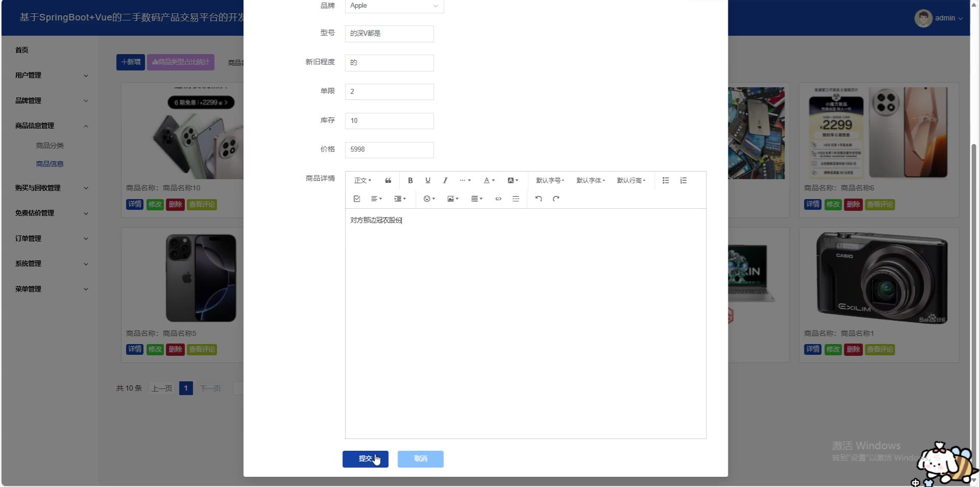Click the 新增 add button behind dialog
Image resolution: width=980 pixels, height=487 pixels.
[131, 62]
